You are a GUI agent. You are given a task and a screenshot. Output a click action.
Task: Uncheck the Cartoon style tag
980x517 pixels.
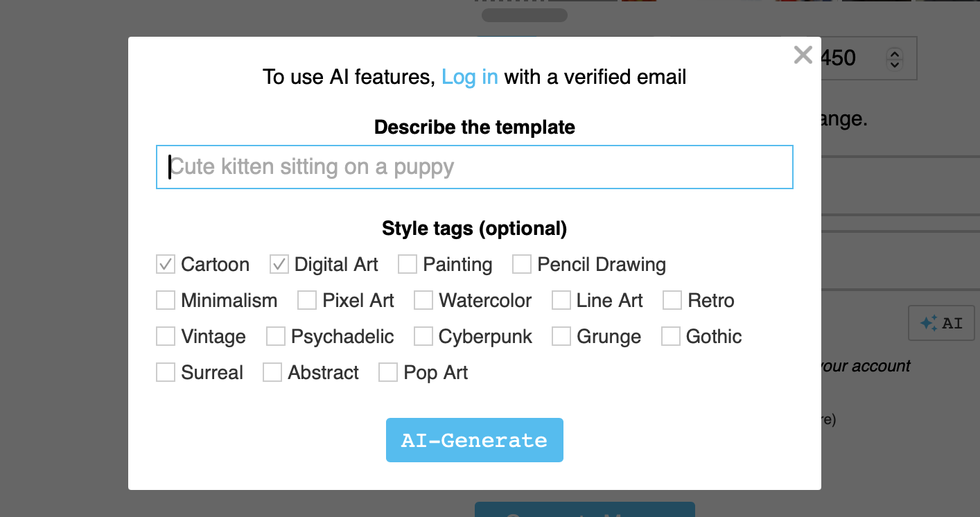pyautogui.click(x=165, y=264)
